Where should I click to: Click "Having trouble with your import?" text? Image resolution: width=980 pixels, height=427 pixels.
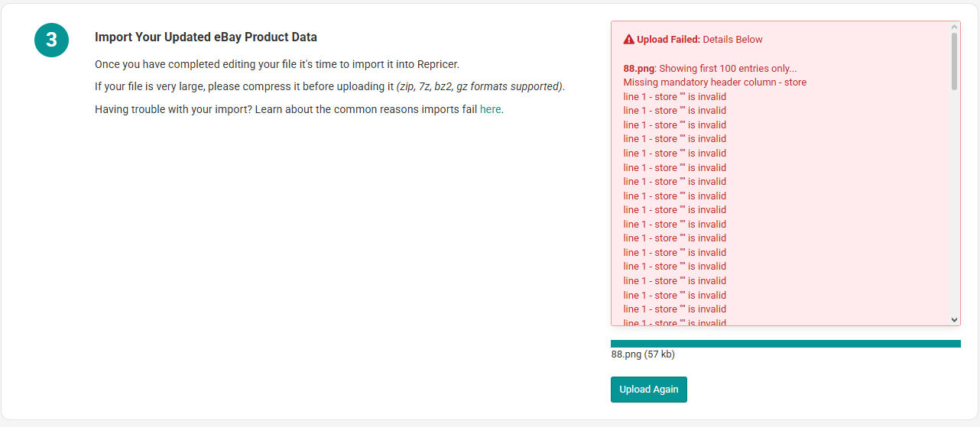click(x=174, y=109)
